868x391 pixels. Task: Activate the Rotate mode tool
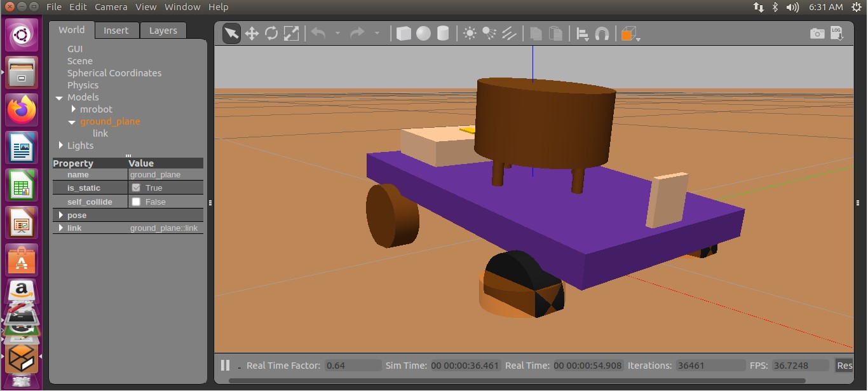[271, 34]
